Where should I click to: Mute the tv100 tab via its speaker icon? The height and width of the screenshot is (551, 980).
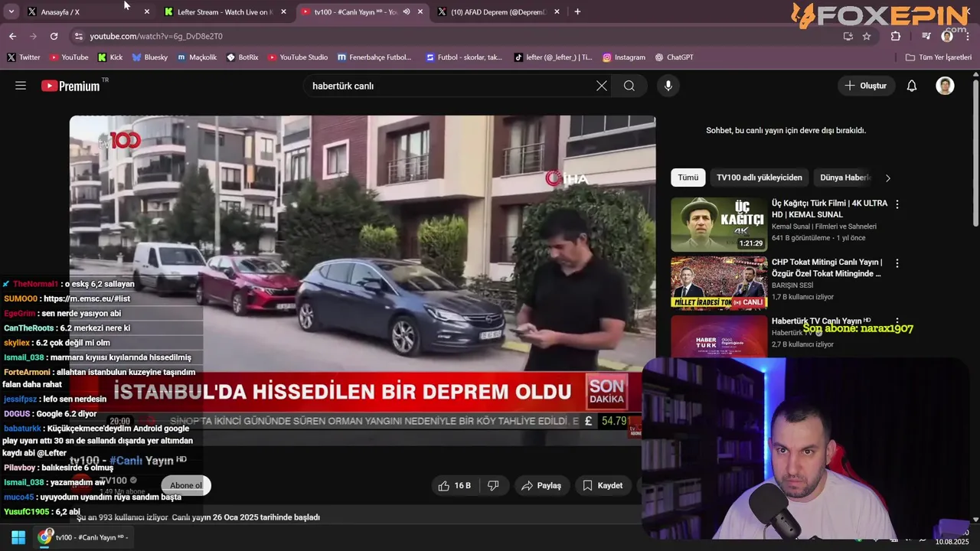[407, 11]
